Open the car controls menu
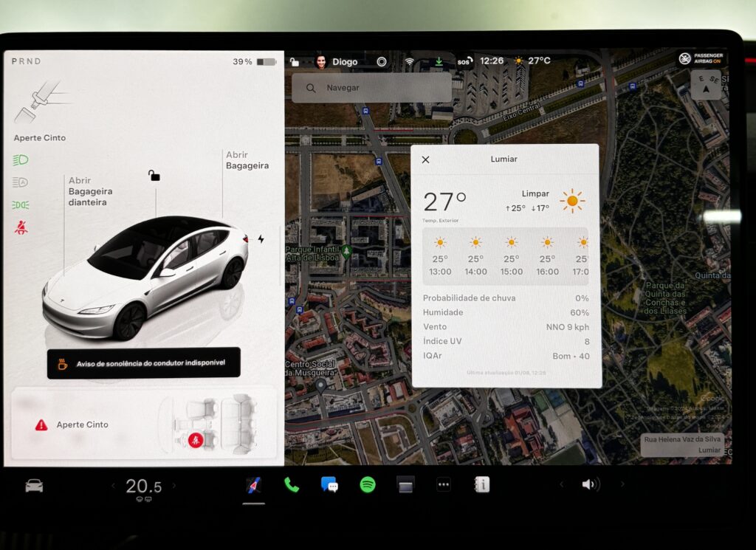The width and height of the screenshot is (756, 550). [x=34, y=486]
